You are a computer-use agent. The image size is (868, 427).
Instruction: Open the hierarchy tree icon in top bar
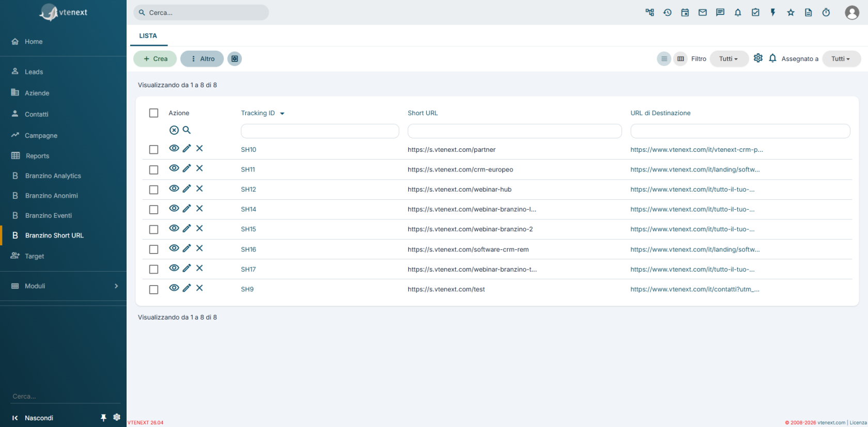tap(650, 12)
